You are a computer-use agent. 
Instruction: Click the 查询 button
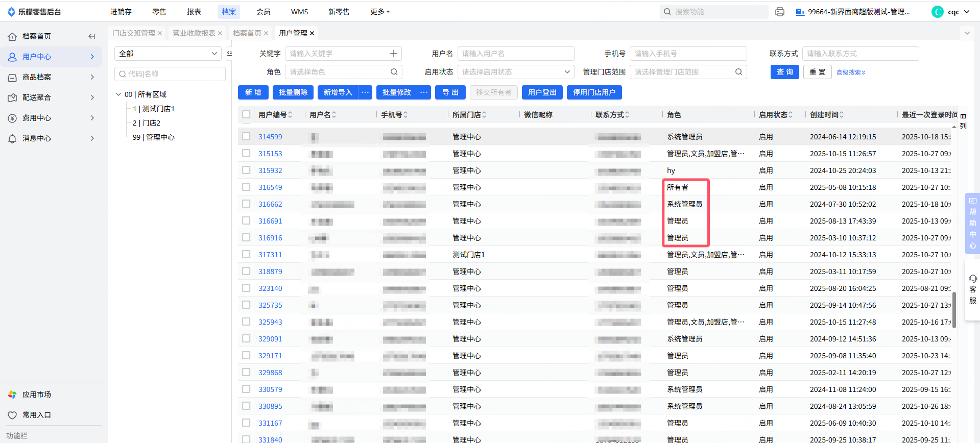click(785, 72)
